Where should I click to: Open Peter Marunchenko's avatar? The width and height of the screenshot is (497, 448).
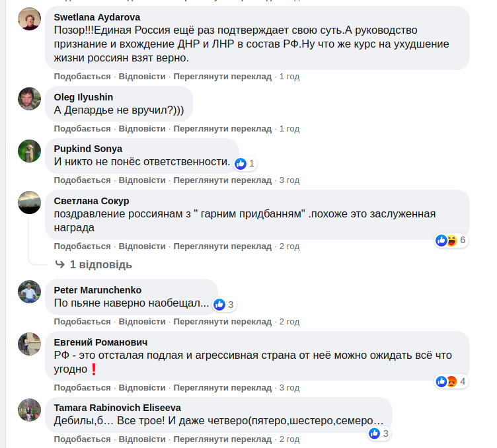pos(29,291)
